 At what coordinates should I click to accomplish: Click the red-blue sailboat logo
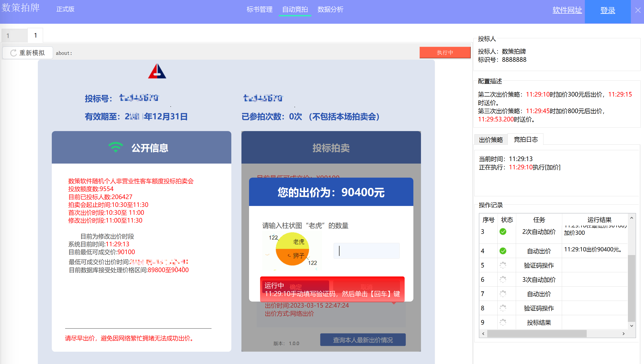click(x=157, y=71)
